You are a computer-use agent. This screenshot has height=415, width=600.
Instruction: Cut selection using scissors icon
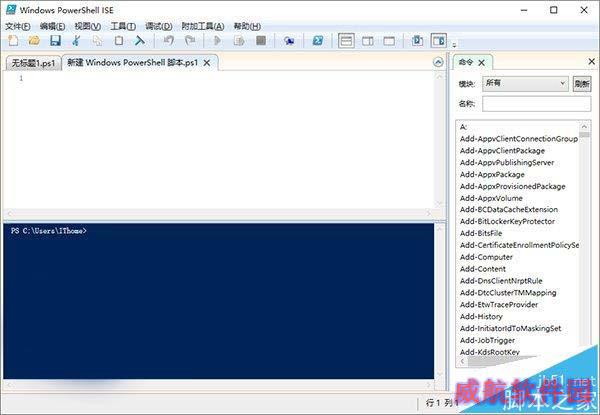tap(77, 41)
